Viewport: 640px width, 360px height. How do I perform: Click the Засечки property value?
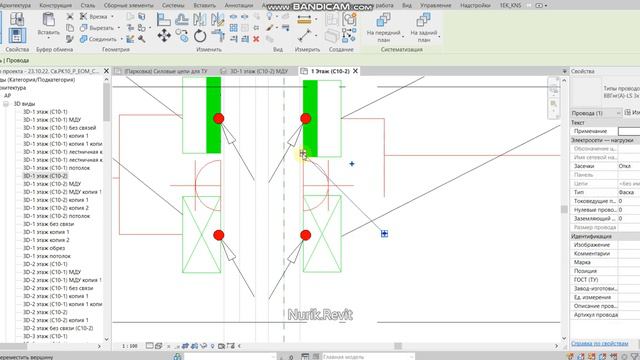(629, 166)
